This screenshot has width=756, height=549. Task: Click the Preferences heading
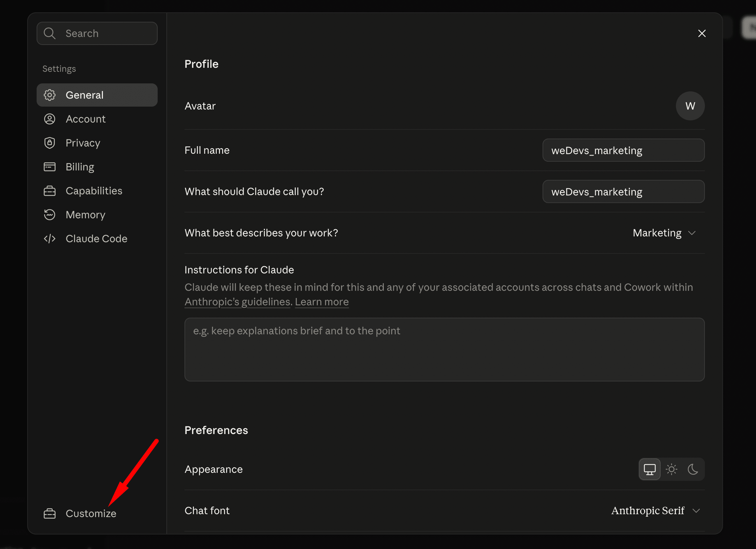click(216, 430)
